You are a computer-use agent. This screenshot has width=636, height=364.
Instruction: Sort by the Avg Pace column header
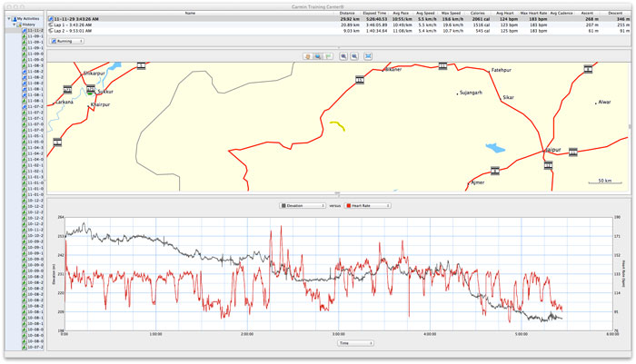coord(401,14)
